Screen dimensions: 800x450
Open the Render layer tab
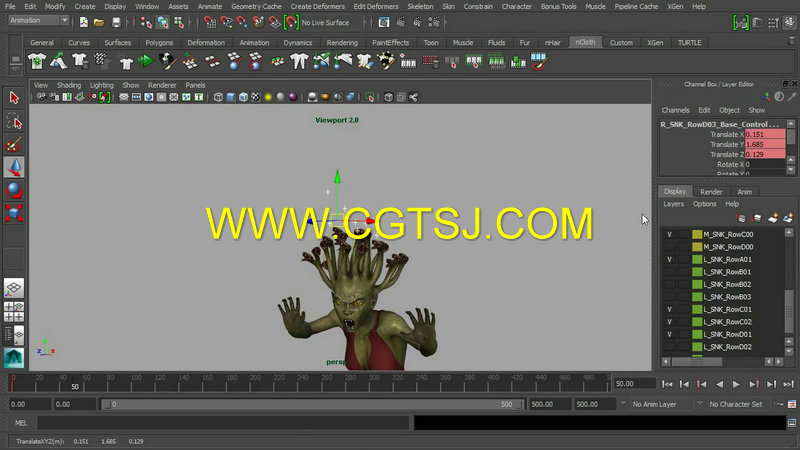click(x=711, y=192)
